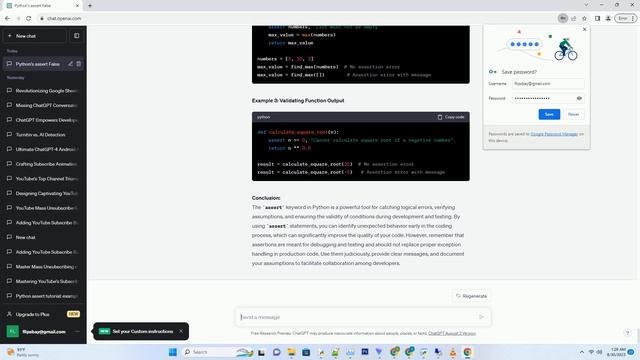
Task: Open the Crafting Subscribe Animation chat
Action: 43,164
